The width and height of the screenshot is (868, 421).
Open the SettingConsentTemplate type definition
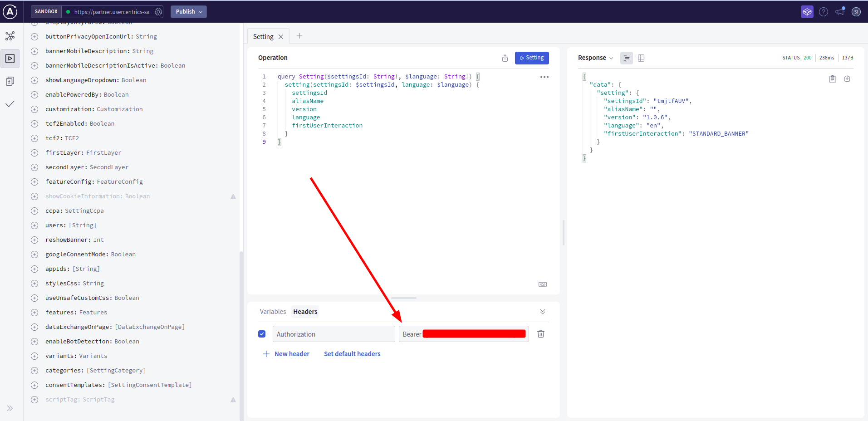[x=150, y=385]
